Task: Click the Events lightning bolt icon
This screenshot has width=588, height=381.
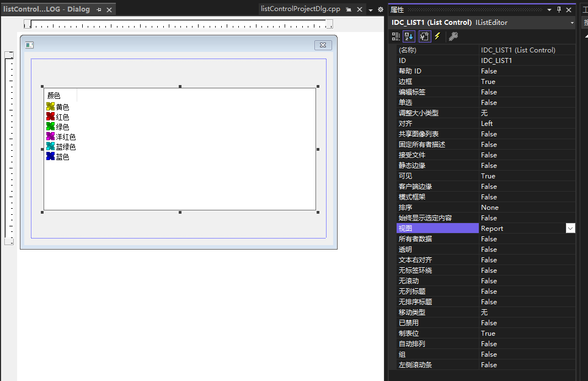Action: pos(437,36)
